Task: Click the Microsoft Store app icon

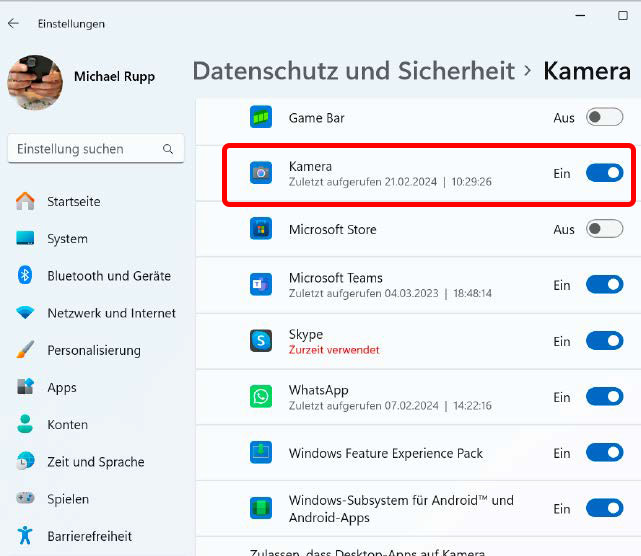Action: click(x=261, y=229)
